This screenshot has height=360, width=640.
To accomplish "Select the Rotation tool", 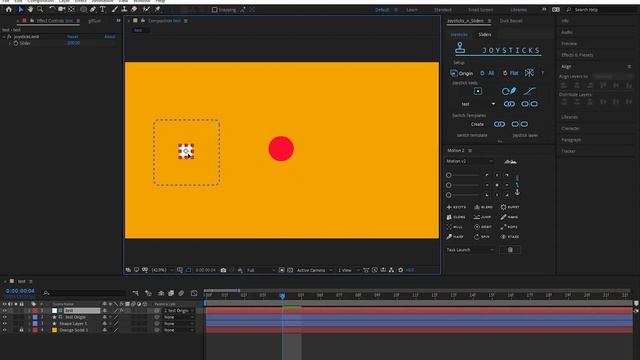I will 52,9.
